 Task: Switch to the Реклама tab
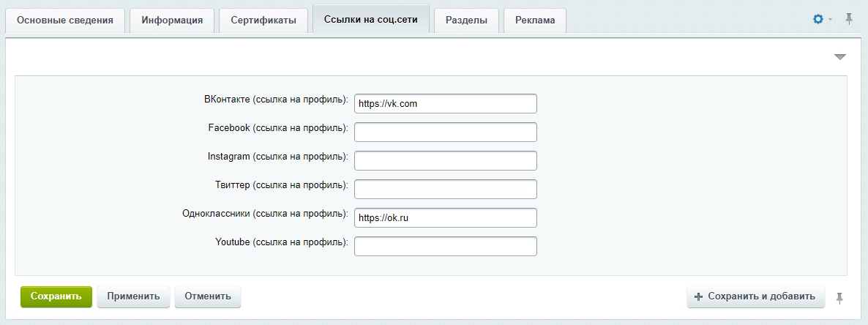(x=535, y=20)
